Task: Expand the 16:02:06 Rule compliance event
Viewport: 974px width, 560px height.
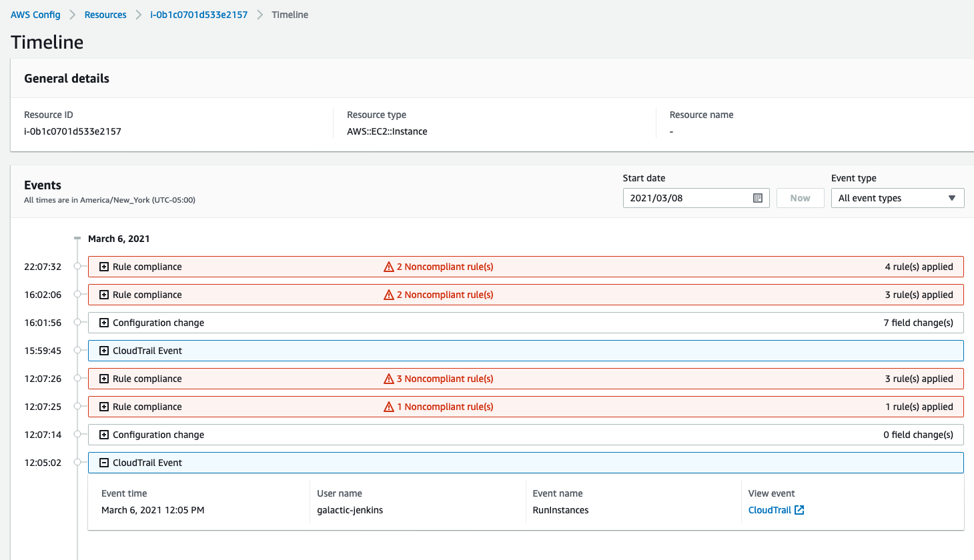Action: coord(104,295)
